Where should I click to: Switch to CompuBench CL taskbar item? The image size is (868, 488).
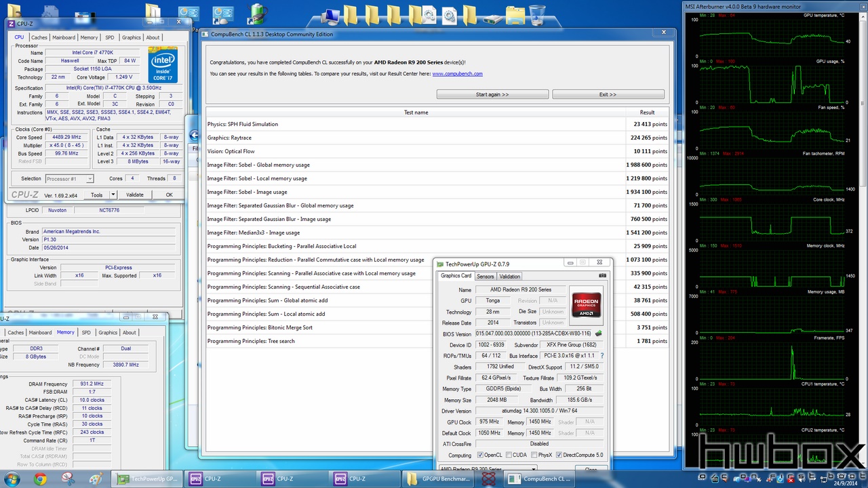pos(540,479)
